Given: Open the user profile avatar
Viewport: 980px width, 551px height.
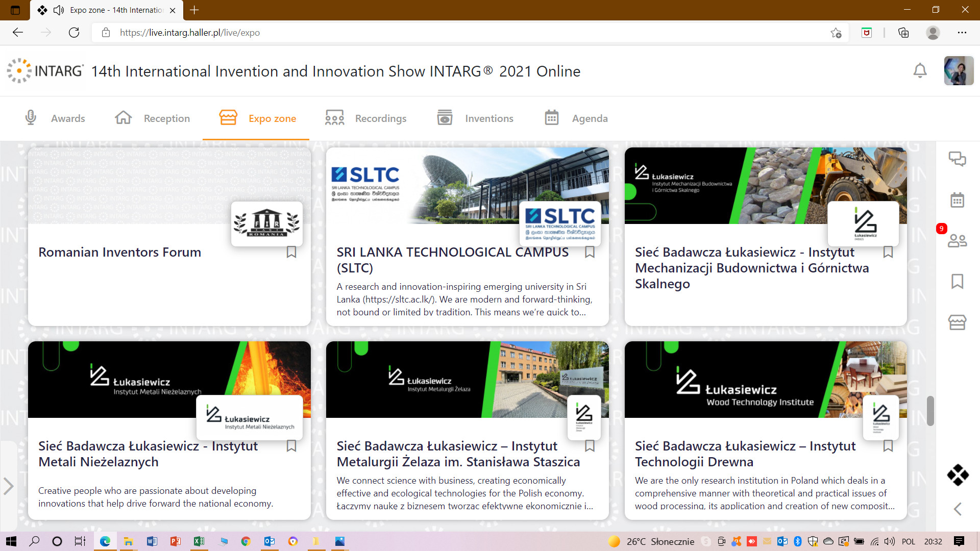Looking at the screenshot, I should [959, 70].
